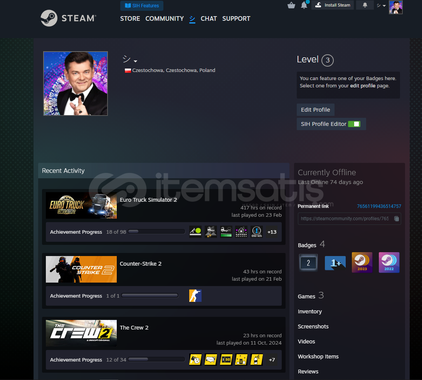422x380 pixels.
Task: Open the Years of Service 2 badge
Action: coord(308,263)
